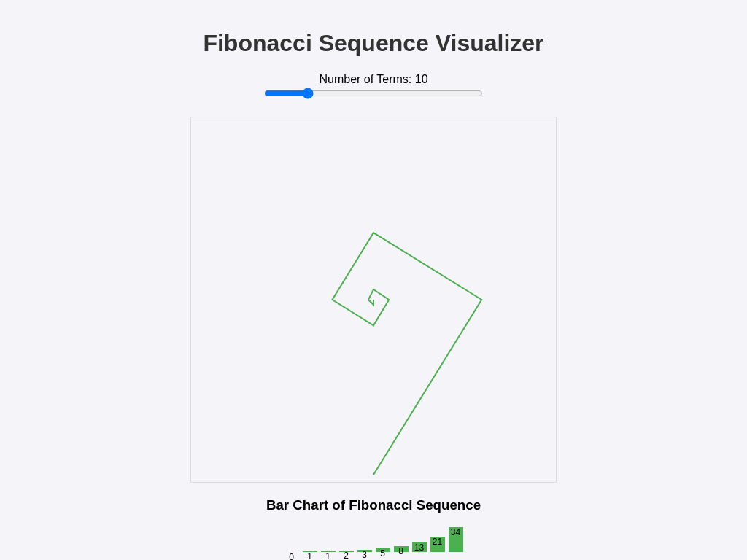
Task: Select the 'Bar Chart of Fibonacci Sequence' heading
Action: point(373,505)
